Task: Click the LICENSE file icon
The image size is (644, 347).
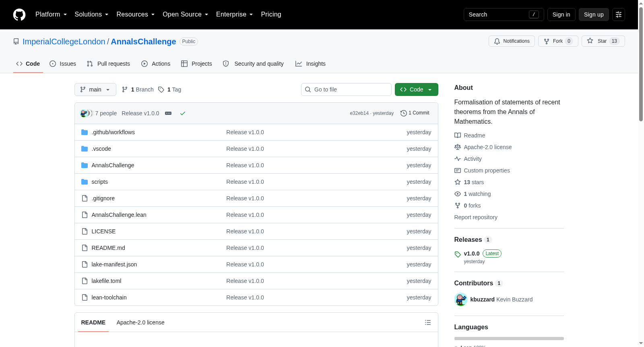Action: click(85, 231)
